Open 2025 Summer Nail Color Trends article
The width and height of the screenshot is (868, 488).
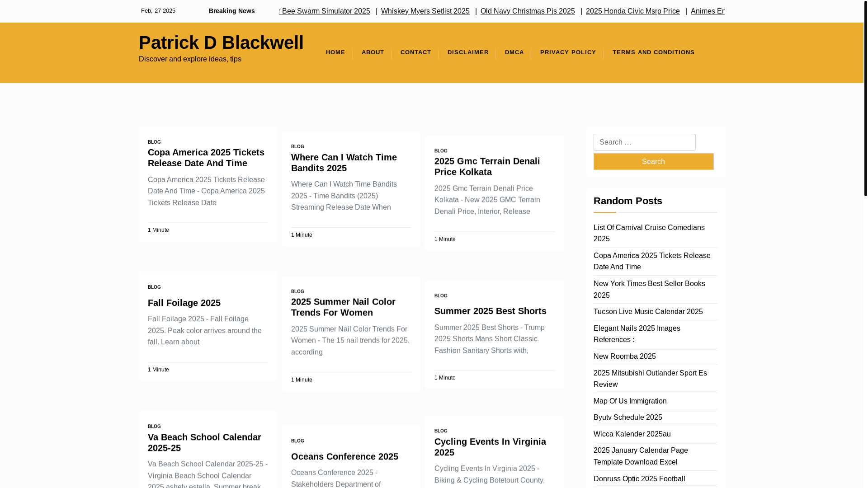(343, 307)
